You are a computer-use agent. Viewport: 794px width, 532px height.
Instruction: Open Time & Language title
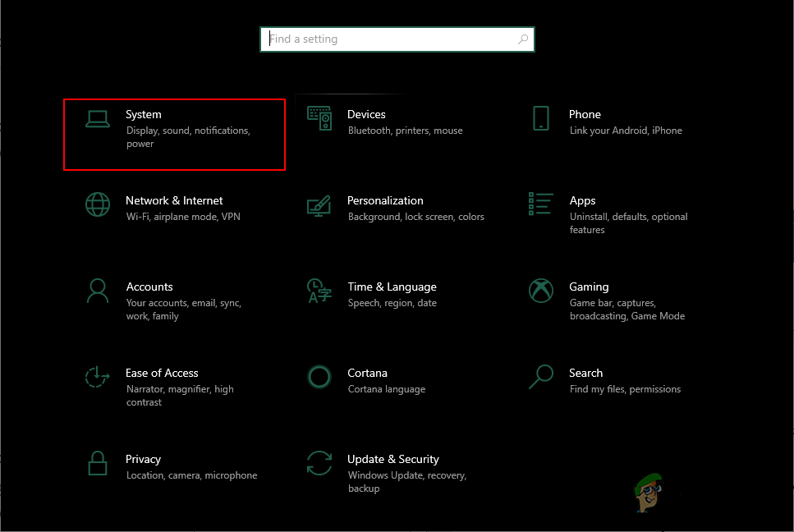pos(392,287)
